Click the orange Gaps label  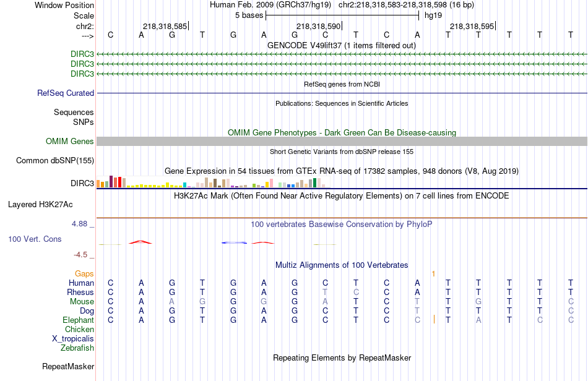84,274
